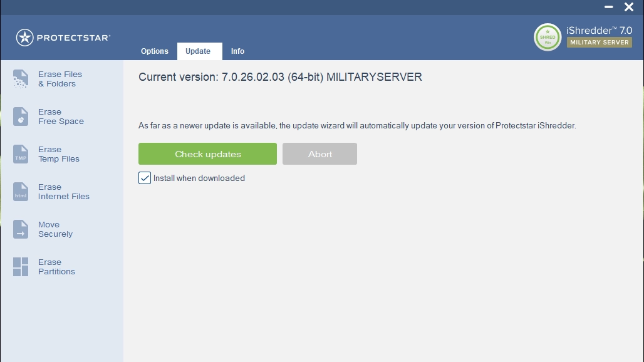Disable the Install when downloaded checkbox
Screen dimensions: 644x362
click(x=145, y=178)
